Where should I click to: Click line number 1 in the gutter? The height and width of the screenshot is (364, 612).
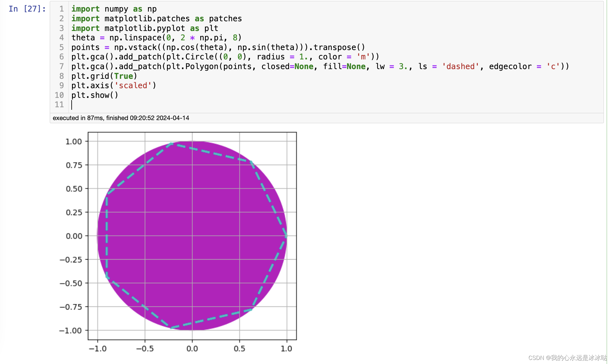pyautogui.click(x=61, y=9)
